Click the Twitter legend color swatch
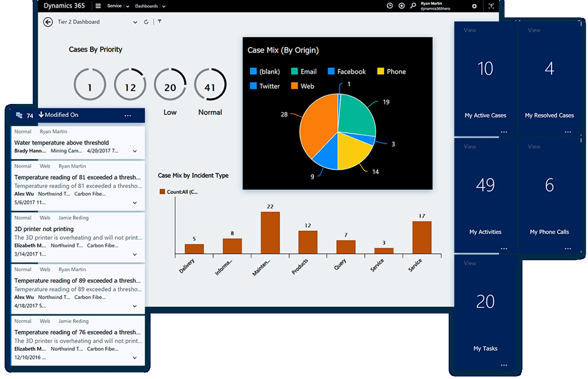The image size is (588, 379). coord(253,86)
